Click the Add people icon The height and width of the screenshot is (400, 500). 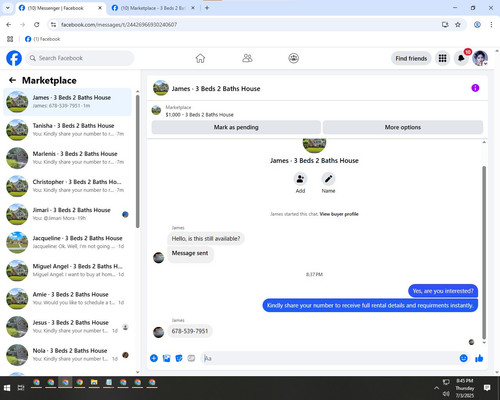point(300,179)
